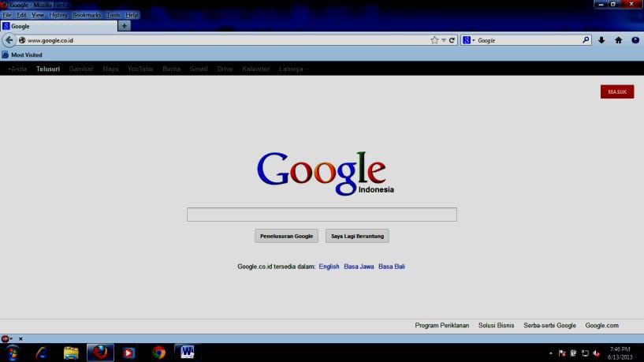This screenshot has height=362, width=644.
Task: Select Telusuri in the Google bar
Action: coord(48,69)
